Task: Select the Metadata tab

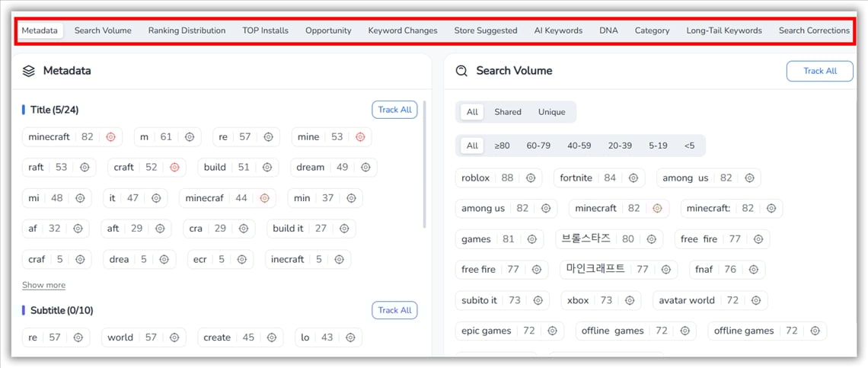Action: [x=40, y=30]
